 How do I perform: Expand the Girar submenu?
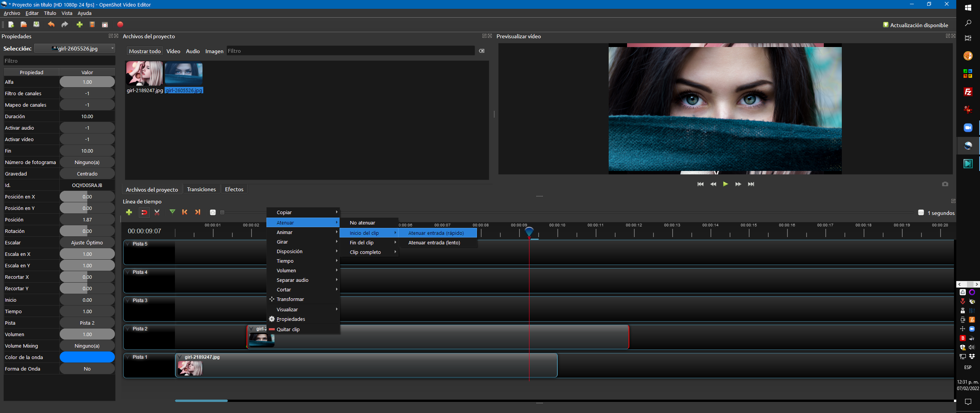tap(303, 242)
